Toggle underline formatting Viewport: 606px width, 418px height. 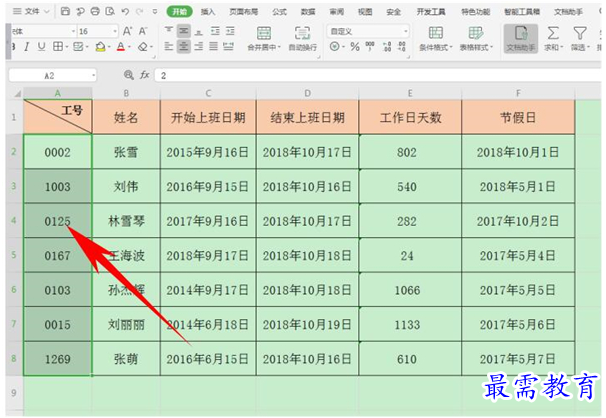point(41,47)
